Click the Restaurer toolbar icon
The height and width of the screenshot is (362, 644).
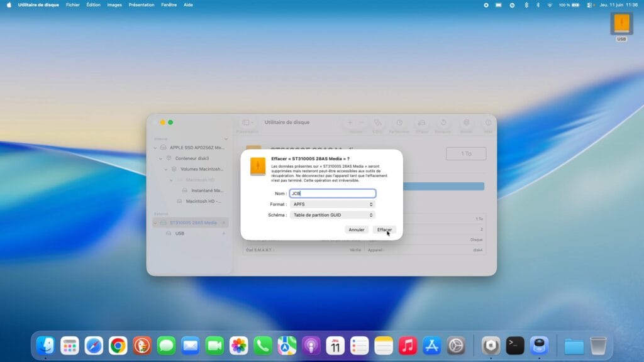pos(443,123)
